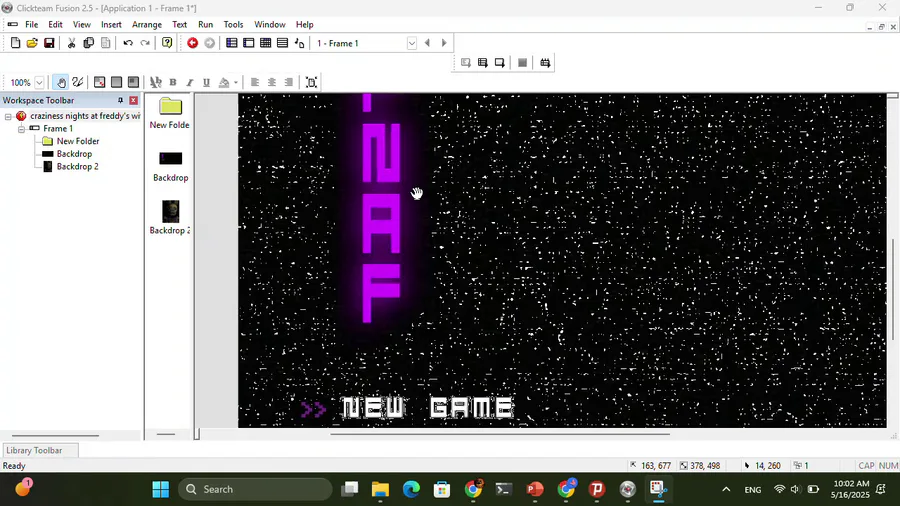The width and height of the screenshot is (900, 506).
Task: Center-align the text
Action: 271,82
